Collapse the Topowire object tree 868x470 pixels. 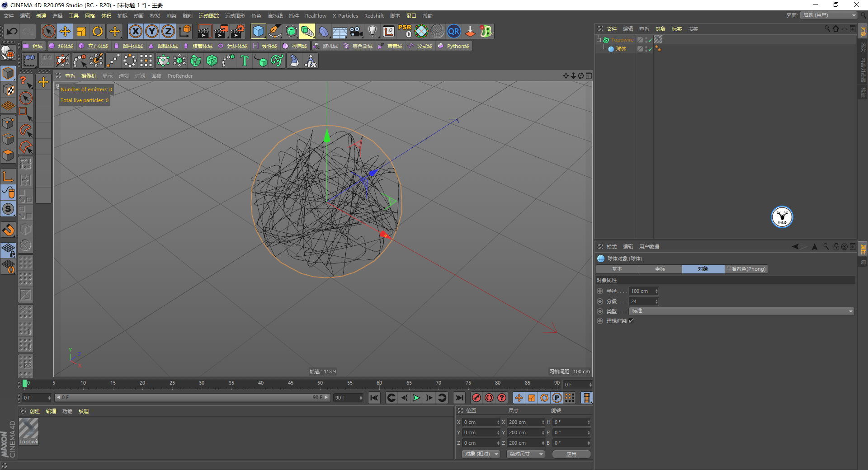(599, 40)
